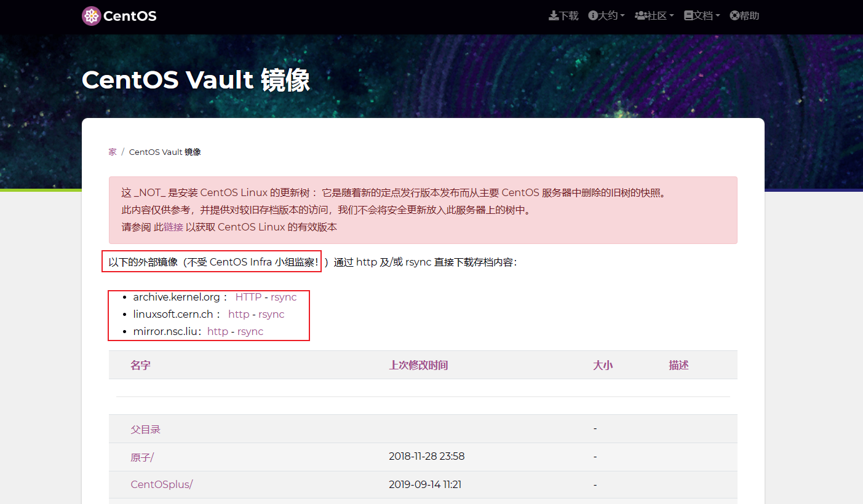Image resolution: width=863 pixels, height=504 pixels.
Task: Sort table by 上次修改时间 column
Action: tap(418, 365)
